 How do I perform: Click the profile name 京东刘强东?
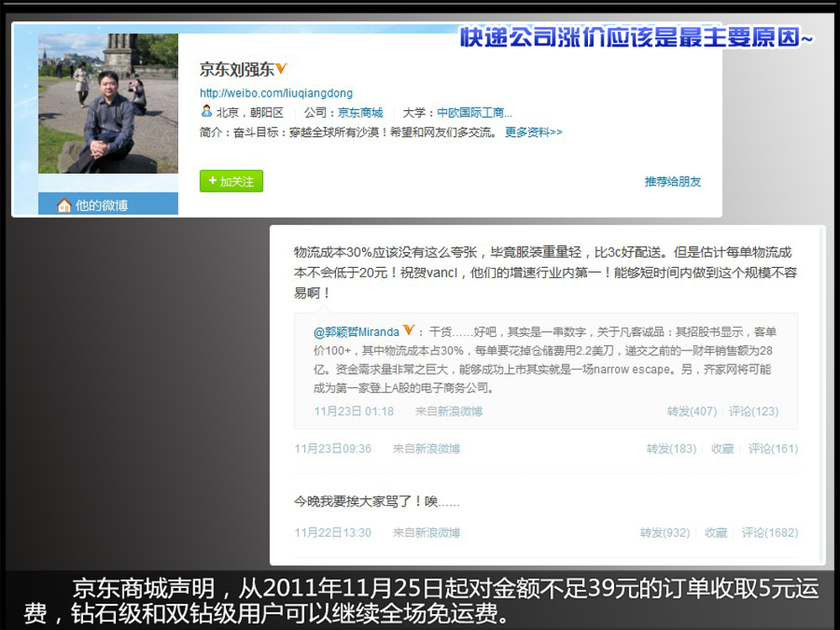(237, 69)
